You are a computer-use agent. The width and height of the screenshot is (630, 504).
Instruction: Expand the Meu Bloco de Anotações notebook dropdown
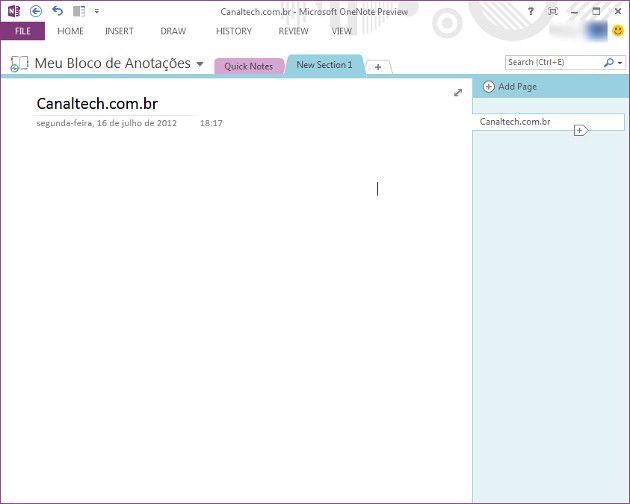(x=200, y=64)
